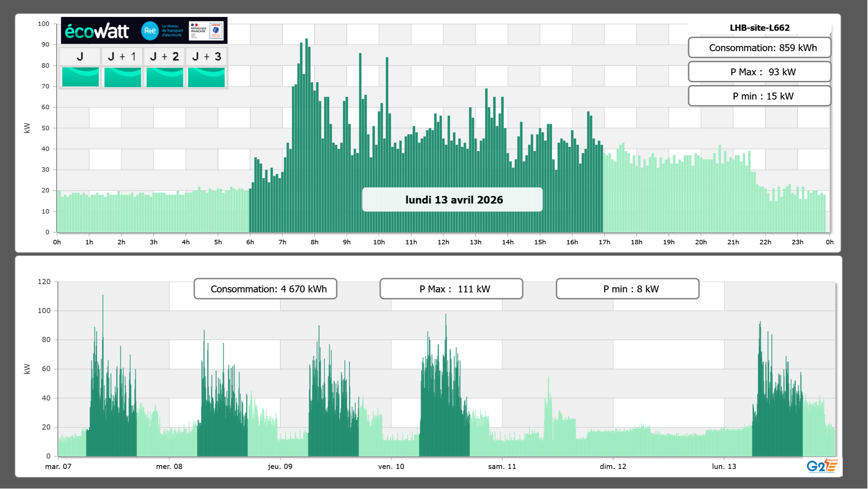The height and width of the screenshot is (489, 868).
Task: Click the G2E France logo
Action: pos(822,466)
